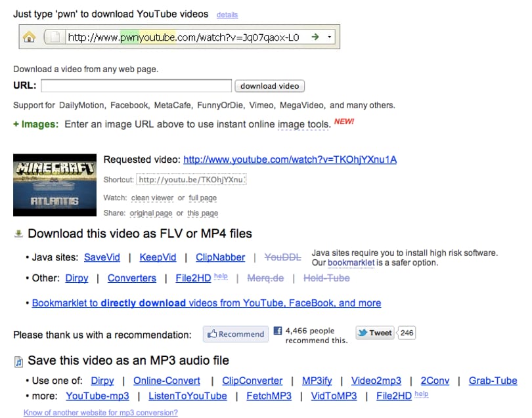The height and width of the screenshot is (418, 532).
Task: Click the 'download video' button
Action: (269, 86)
